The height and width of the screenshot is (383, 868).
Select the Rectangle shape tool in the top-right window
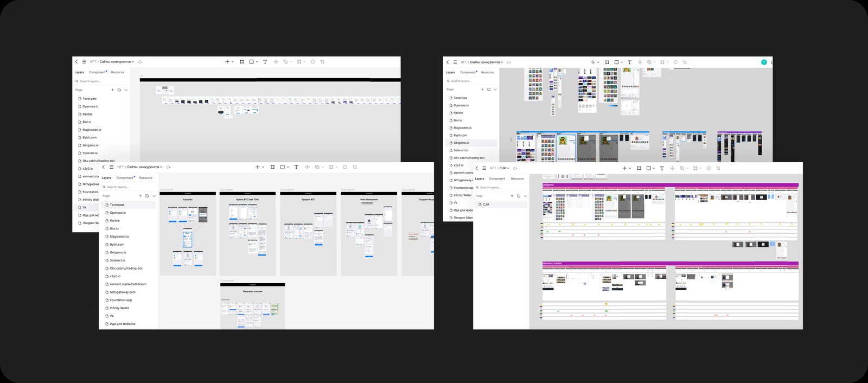pos(616,62)
